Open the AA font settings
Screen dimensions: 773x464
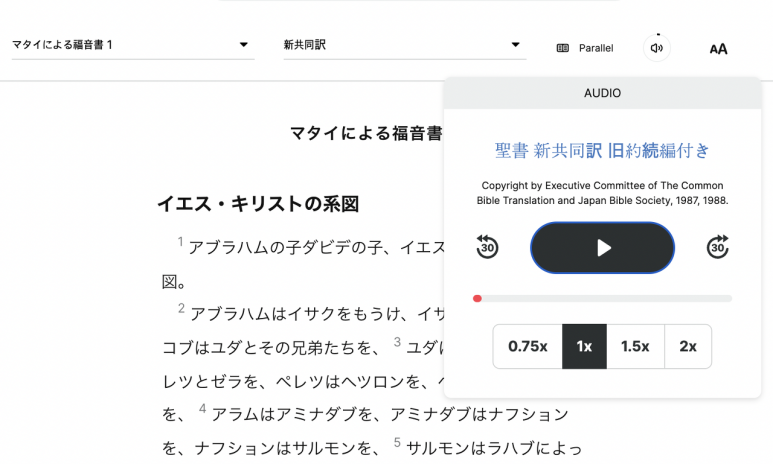click(x=718, y=48)
